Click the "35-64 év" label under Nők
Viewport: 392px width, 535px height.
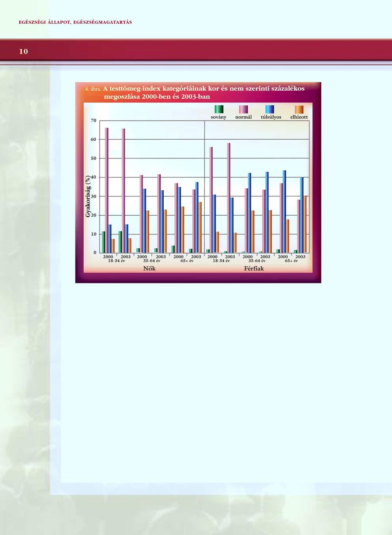[151, 261]
